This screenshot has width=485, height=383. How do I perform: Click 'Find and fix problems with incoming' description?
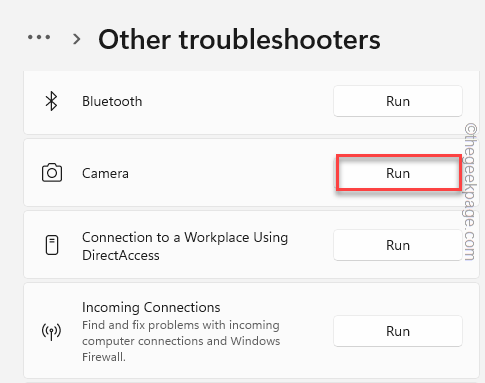(x=181, y=341)
